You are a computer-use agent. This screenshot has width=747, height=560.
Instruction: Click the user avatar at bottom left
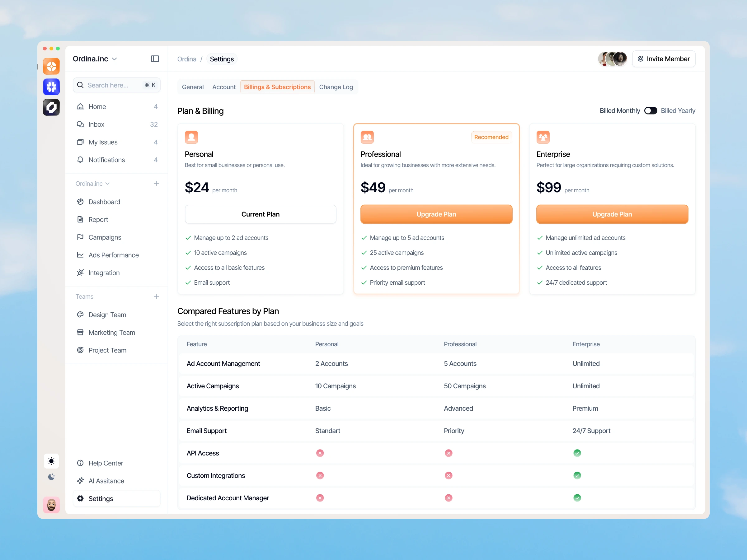[51, 505]
